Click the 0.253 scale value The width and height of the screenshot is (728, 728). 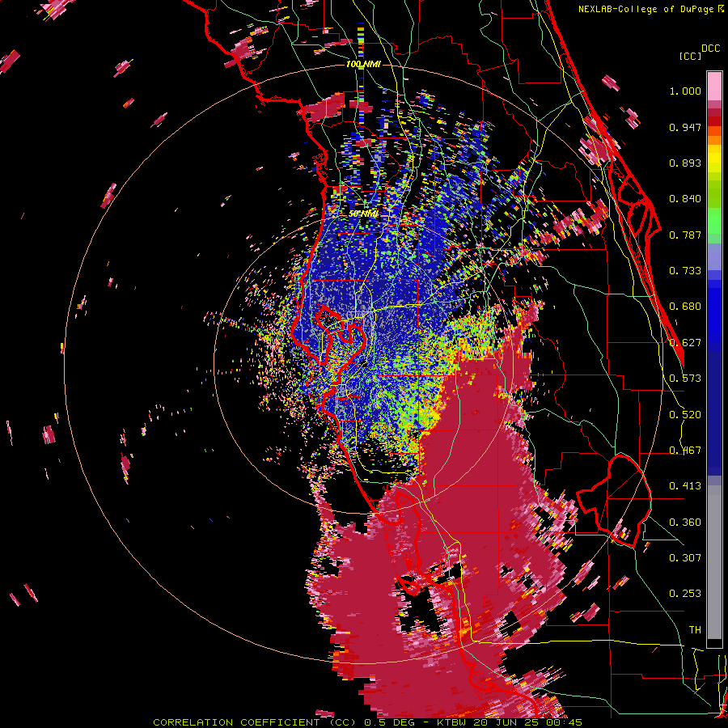[x=685, y=594]
